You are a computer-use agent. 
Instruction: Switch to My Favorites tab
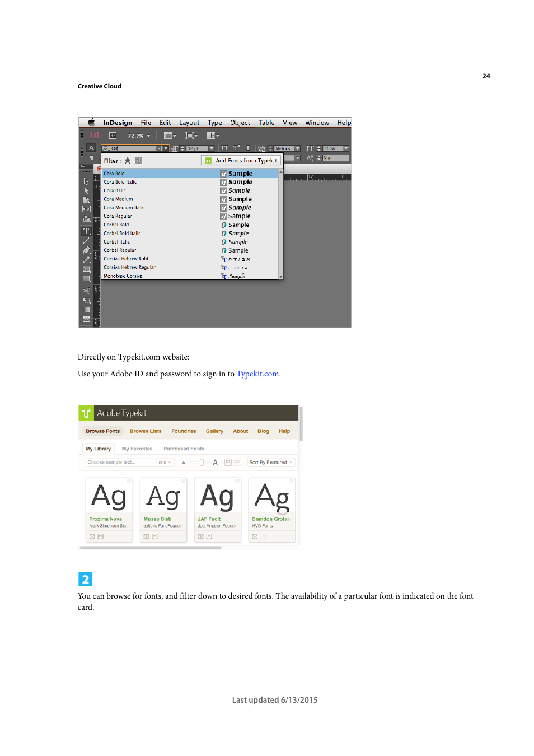pyautogui.click(x=137, y=449)
